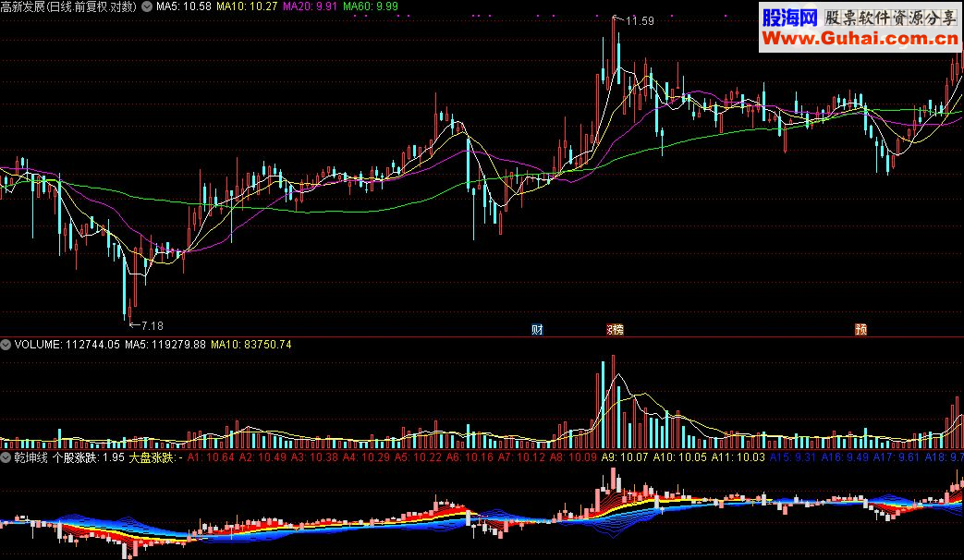964x560 pixels.
Task: Click the VOLUME: 112744.05 label
Action: [x=67, y=345]
